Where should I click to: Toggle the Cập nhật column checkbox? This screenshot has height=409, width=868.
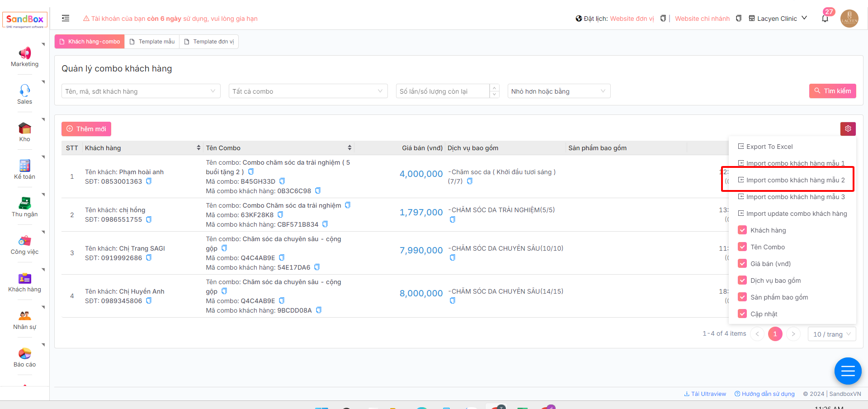click(742, 314)
